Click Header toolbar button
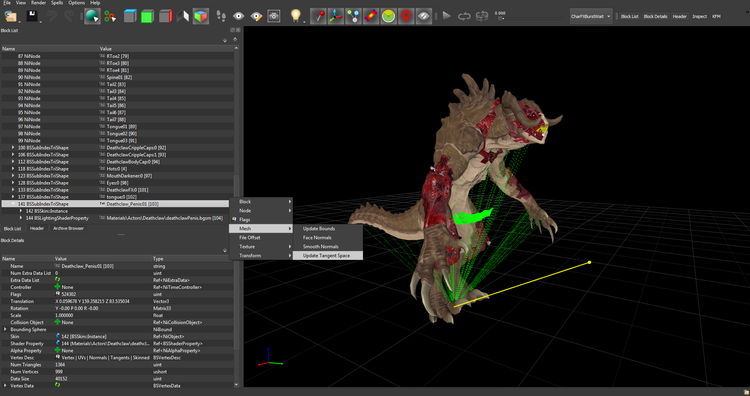 680,16
